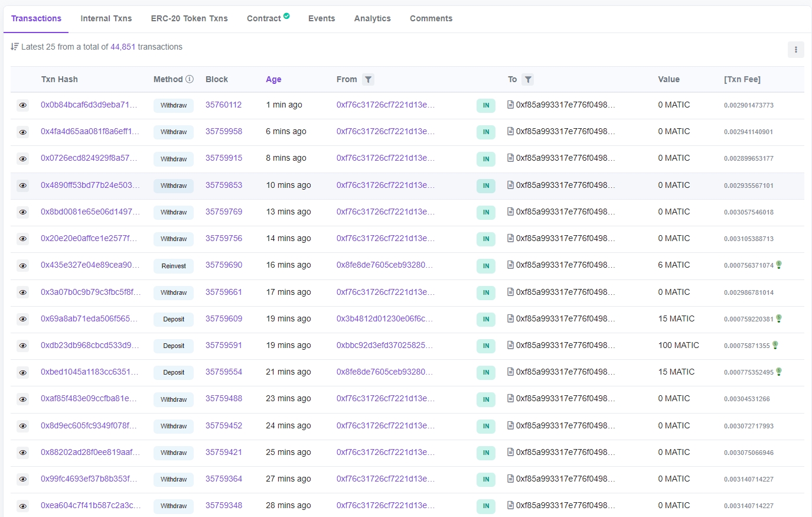
Task: Click eye icon for transaction 0x99fc4693ef37b8b353f
Action: click(x=22, y=479)
